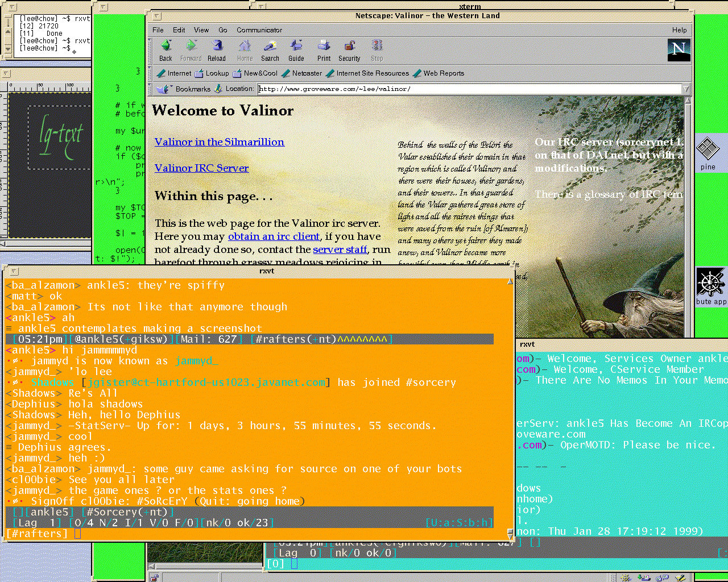Click the pine desktop icon

click(x=709, y=153)
